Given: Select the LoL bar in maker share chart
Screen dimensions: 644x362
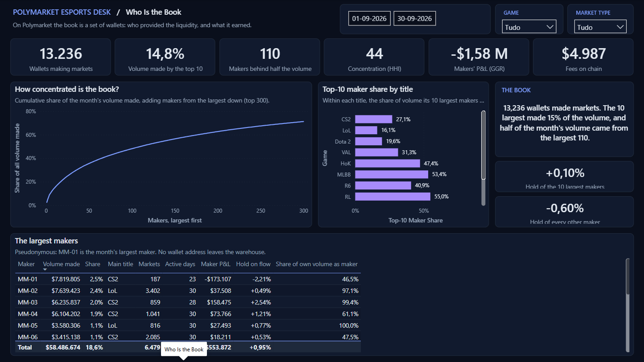Looking at the screenshot, I should (x=366, y=130).
